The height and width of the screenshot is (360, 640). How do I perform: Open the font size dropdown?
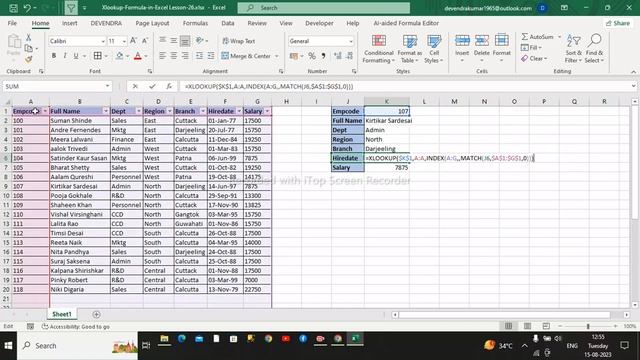click(x=124, y=41)
